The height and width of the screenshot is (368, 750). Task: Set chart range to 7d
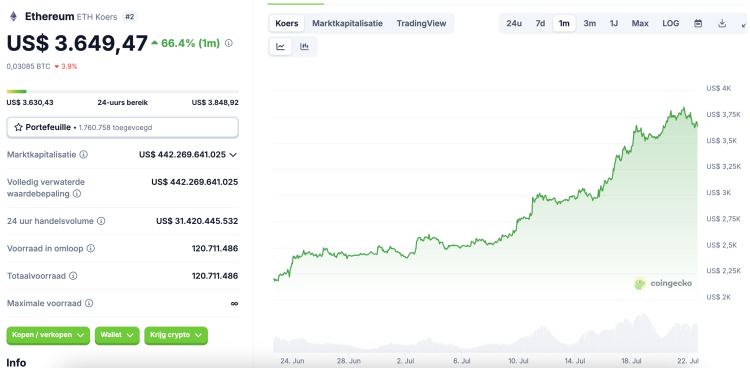[x=540, y=23]
